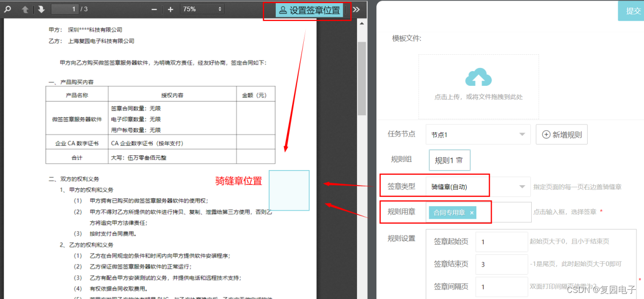Click the 大写：伍万零叁佰元整 table cell
Image resolution: width=644 pixels, height=299 pixels.
(x=172, y=157)
